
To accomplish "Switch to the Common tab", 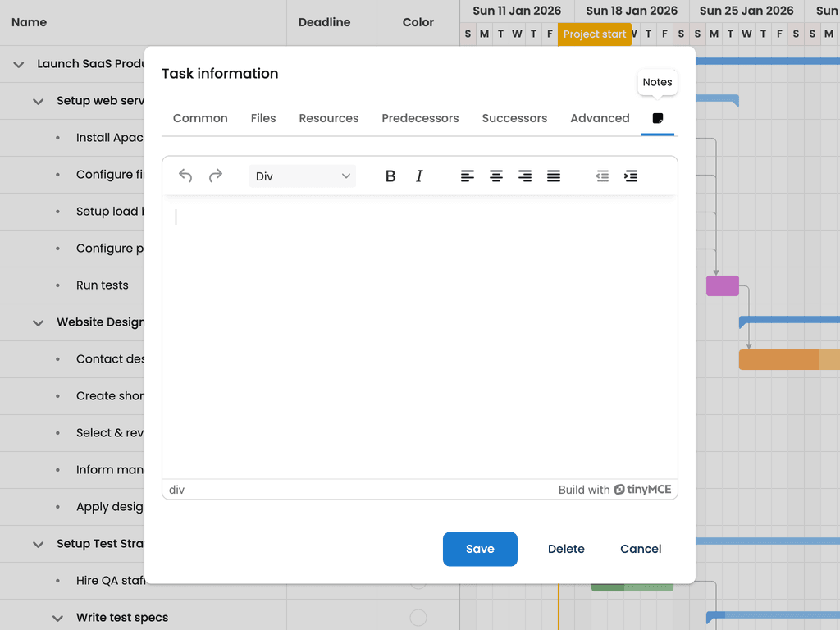I will [200, 118].
